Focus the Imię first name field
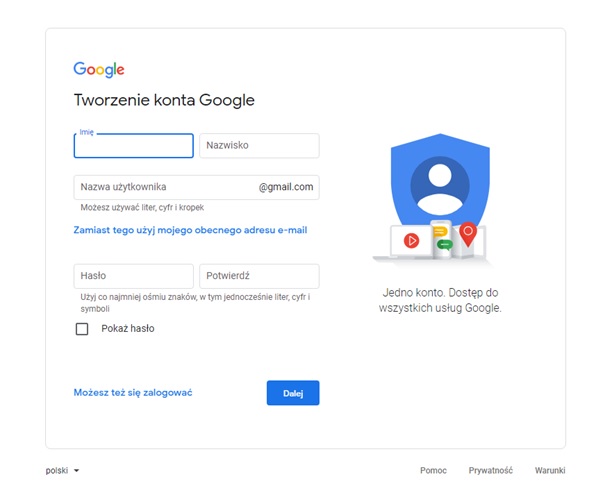Image resolution: width=605 pixels, height=504 pixels. pos(133,146)
